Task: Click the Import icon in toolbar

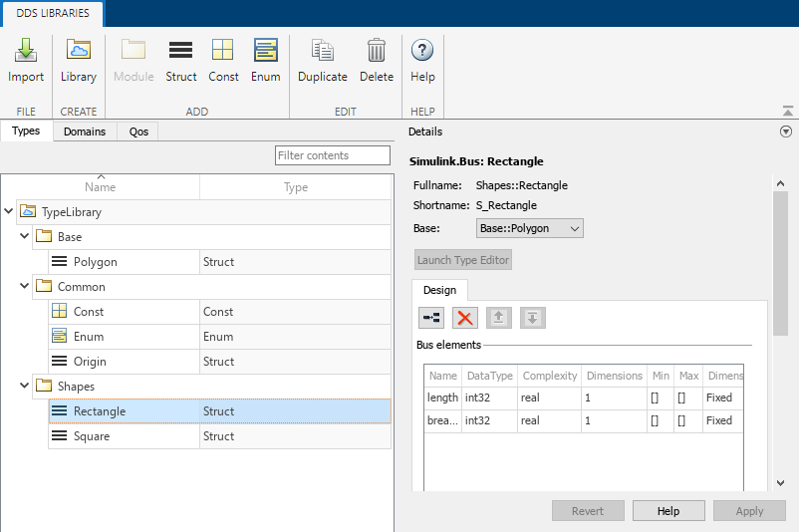Action: point(26,60)
